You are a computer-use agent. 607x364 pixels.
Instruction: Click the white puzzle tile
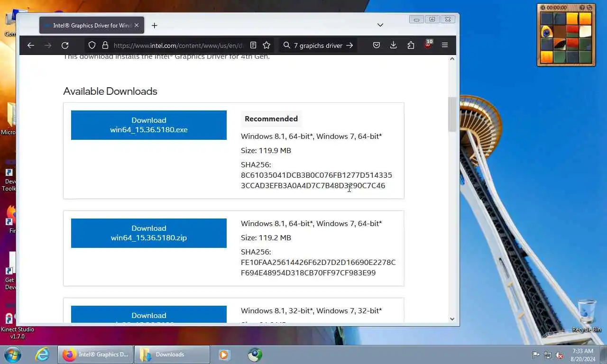pos(585,32)
